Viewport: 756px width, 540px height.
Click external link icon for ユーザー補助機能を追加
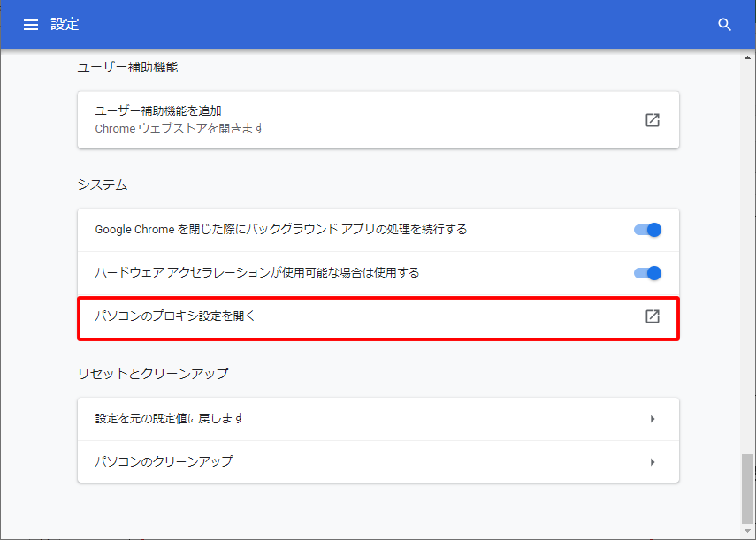(653, 120)
